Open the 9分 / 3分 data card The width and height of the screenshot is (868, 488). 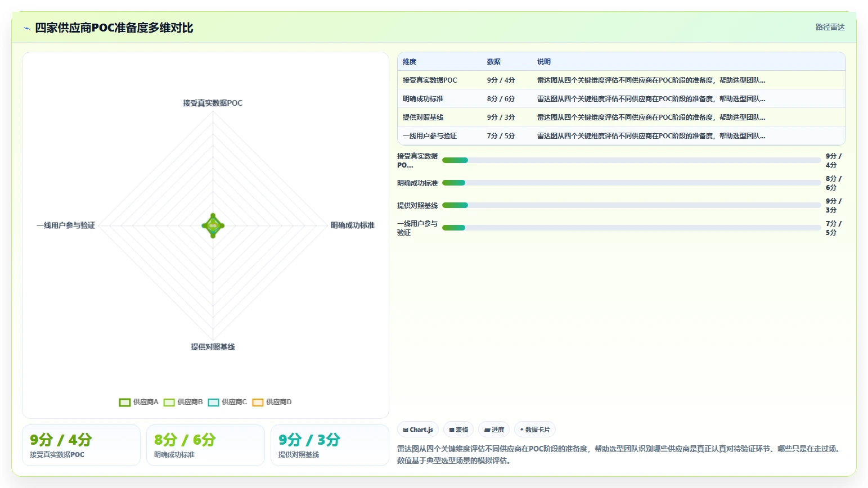point(330,445)
